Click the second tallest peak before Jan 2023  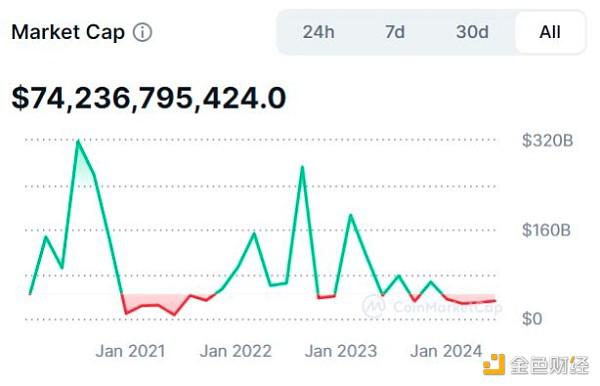(x=302, y=167)
